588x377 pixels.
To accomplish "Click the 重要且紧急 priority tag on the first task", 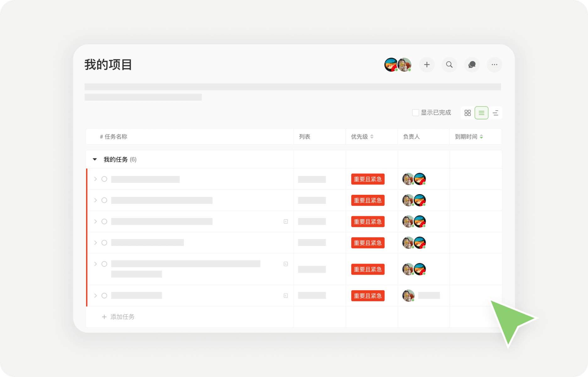I will pyautogui.click(x=367, y=179).
